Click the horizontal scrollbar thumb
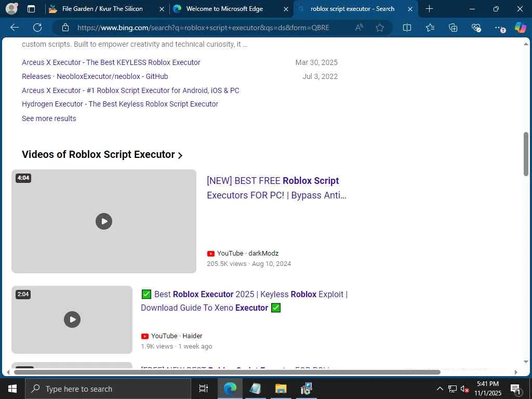Screen dimensions: 532x399 (228, 372)
